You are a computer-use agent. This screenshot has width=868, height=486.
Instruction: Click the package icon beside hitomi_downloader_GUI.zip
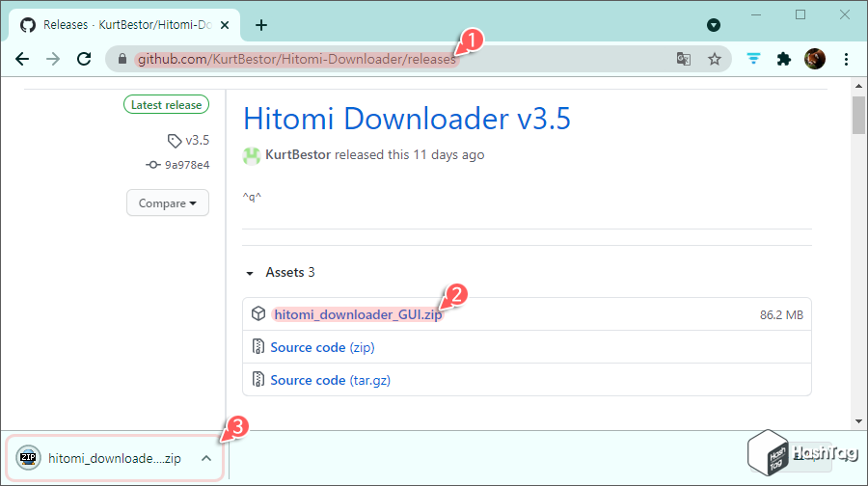258,313
